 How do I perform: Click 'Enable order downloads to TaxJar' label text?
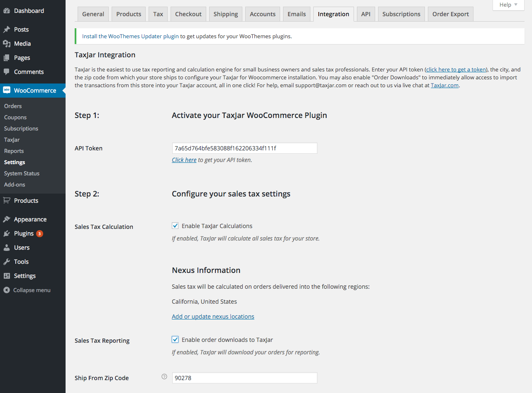[227, 340]
